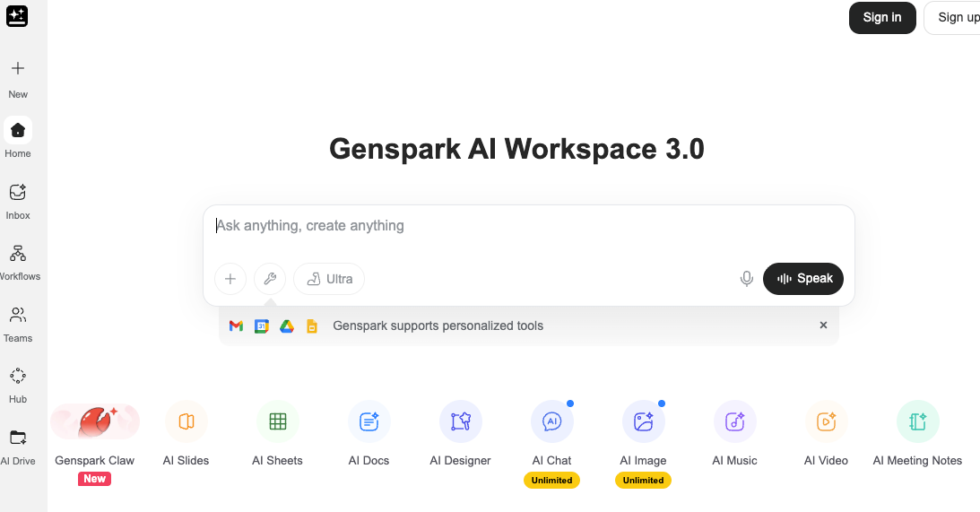Screen dimensions: 980x512
Task: Click the plus attachment button in prompt box
Action: [230, 279]
